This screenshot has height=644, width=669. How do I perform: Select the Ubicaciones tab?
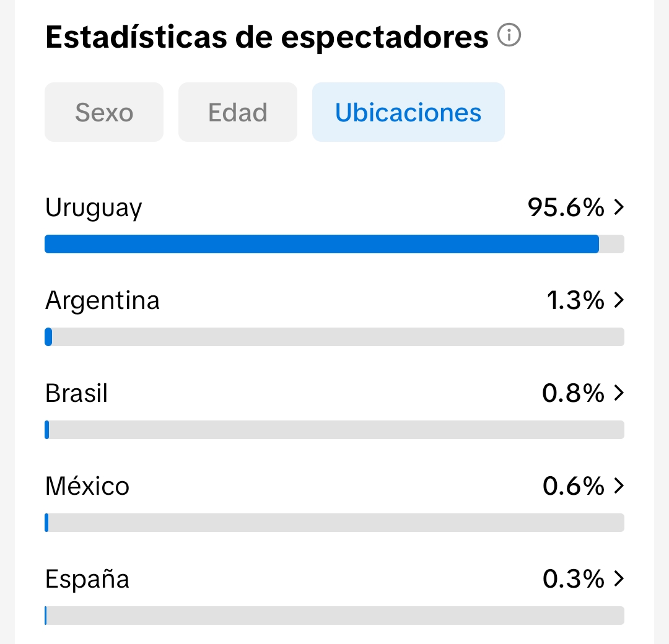408,113
